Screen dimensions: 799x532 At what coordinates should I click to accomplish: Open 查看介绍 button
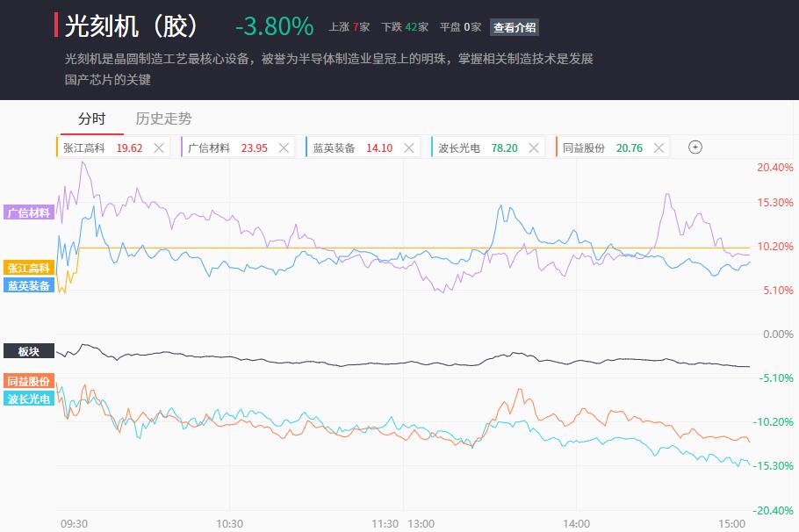tap(515, 27)
